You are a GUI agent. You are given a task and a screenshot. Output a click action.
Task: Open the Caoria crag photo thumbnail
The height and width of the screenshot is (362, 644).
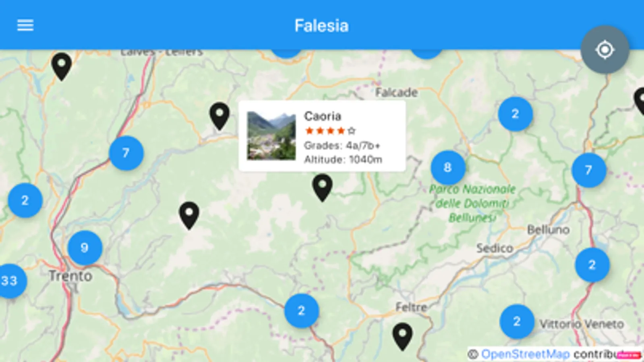271,136
